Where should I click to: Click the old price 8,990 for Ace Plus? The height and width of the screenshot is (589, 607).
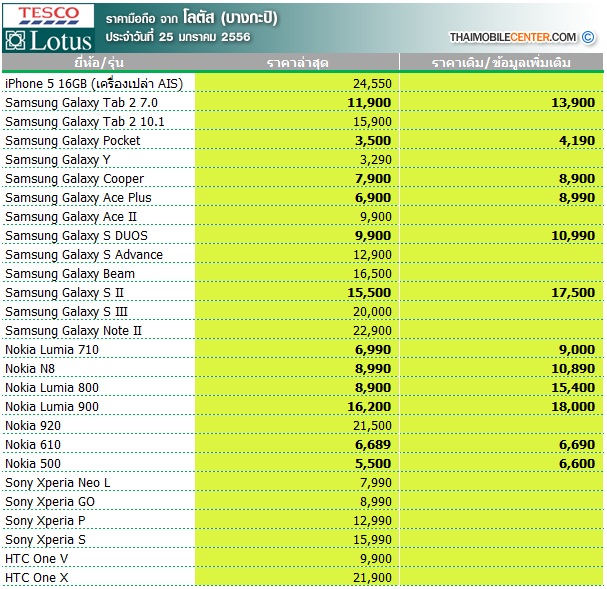click(x=577, y=197)
